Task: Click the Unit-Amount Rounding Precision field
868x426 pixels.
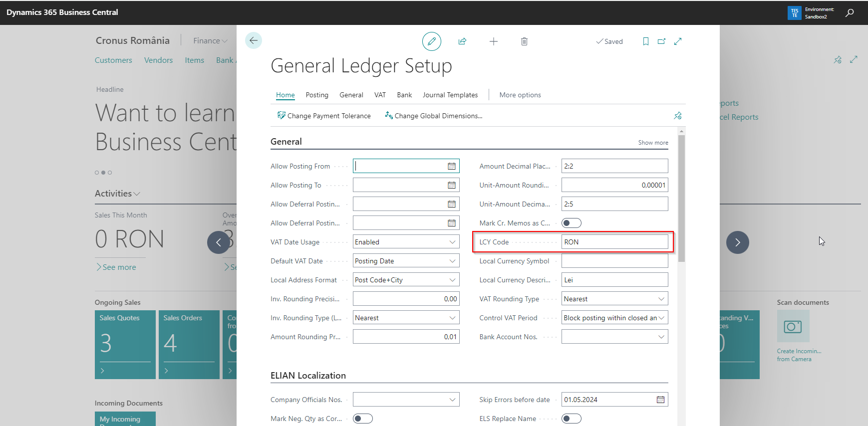Action: pyautogui.click(x=615, y=185)
